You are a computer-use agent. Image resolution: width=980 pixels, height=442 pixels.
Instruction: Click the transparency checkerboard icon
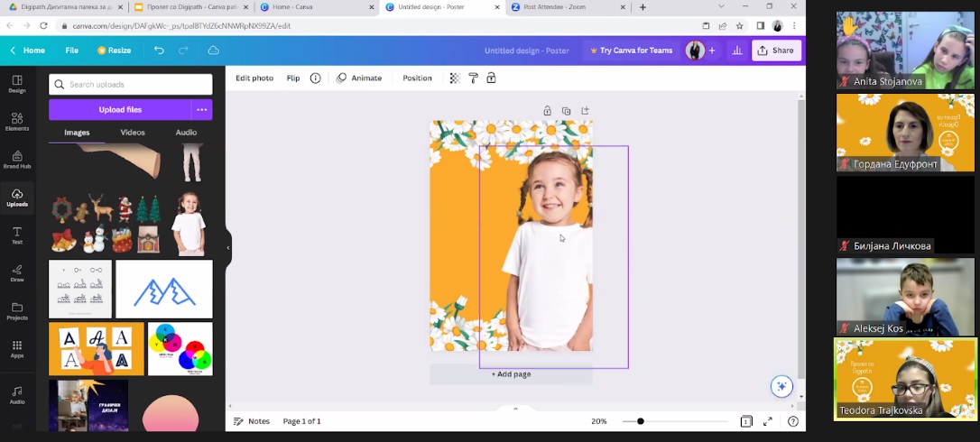[455, 78]
